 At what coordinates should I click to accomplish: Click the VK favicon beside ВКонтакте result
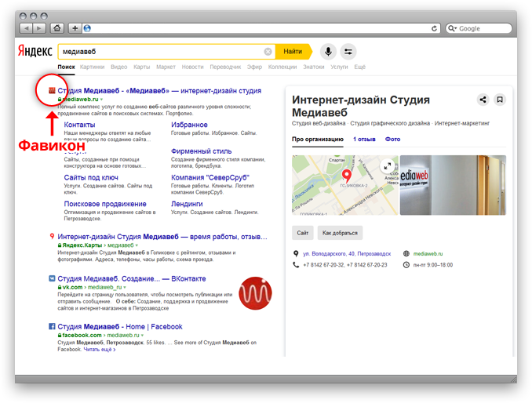pos(52,278)
